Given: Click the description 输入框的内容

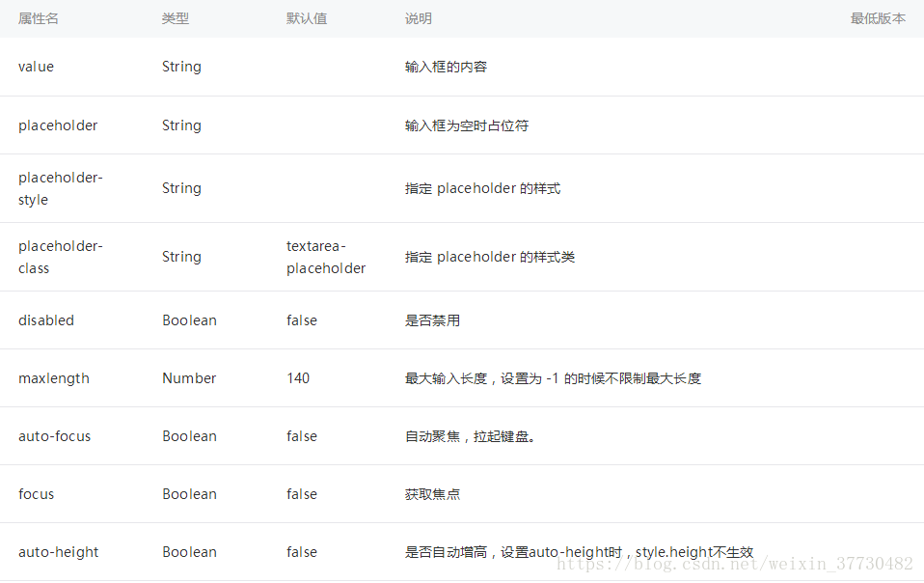Looking at the screenshot, I should click(x=447, y=67).
